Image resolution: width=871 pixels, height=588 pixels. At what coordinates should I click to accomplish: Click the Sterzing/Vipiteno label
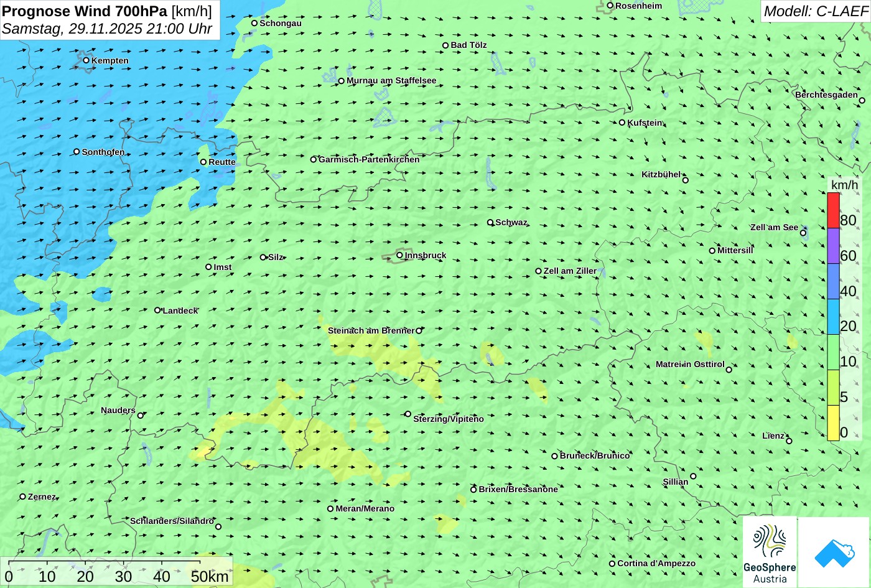449,419
